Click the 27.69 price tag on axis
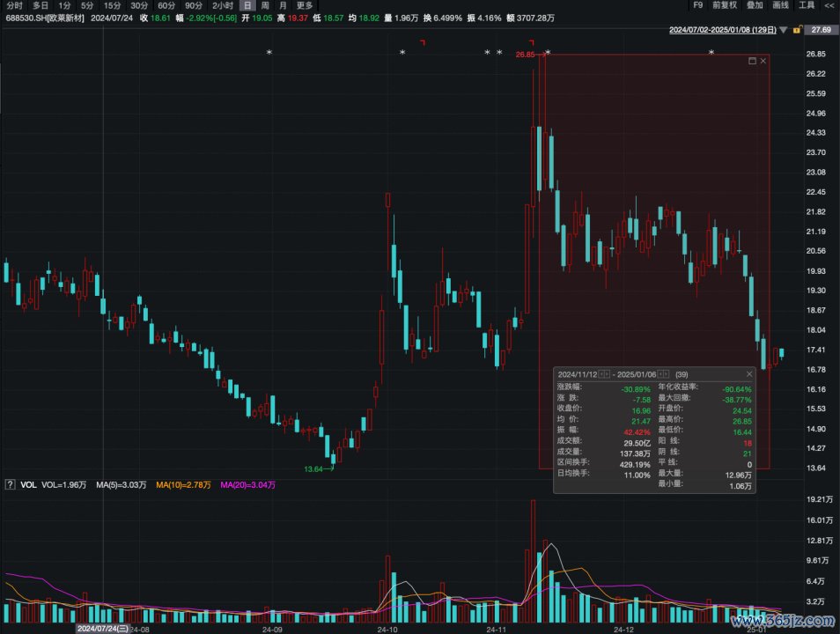 coord(821,30)
